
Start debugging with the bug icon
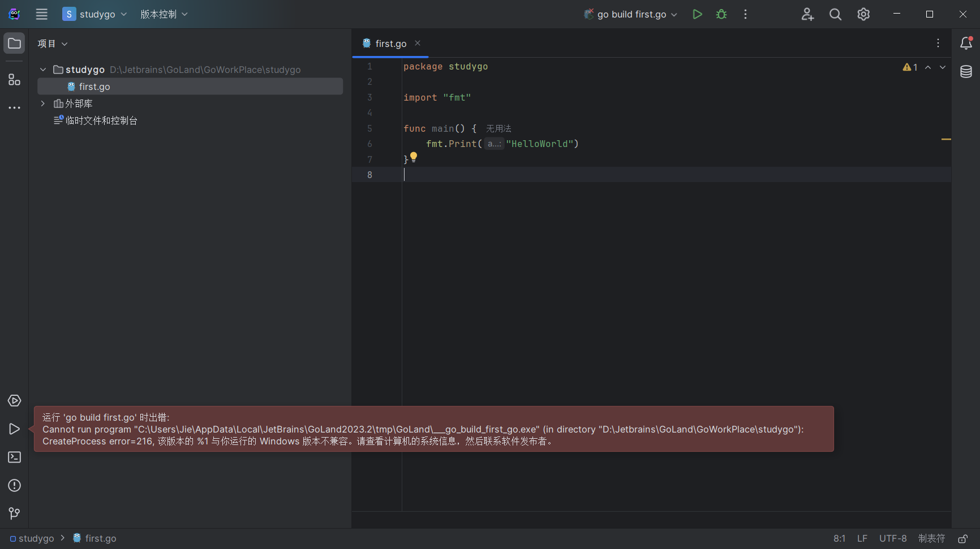(x=721, y=14)
